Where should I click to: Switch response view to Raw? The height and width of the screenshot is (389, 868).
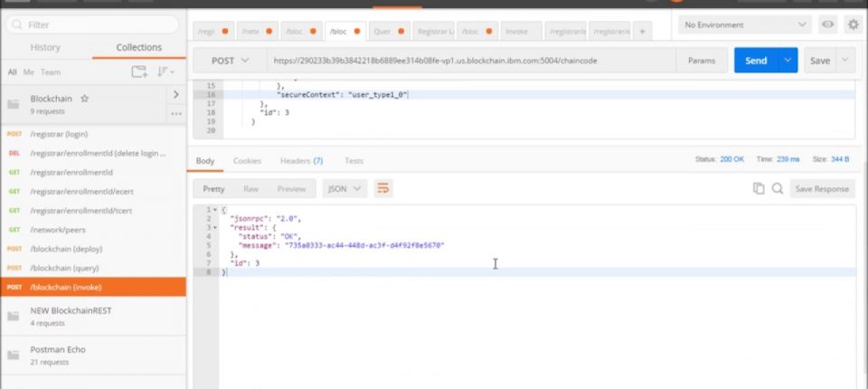pyautogui.click(x=250, y=189)
